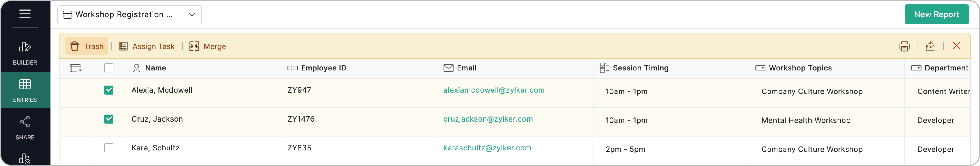Open karaschultz@zylker.com email link
Image resolution: width=980 pixels, height=166 pixels.
(487, 148)
